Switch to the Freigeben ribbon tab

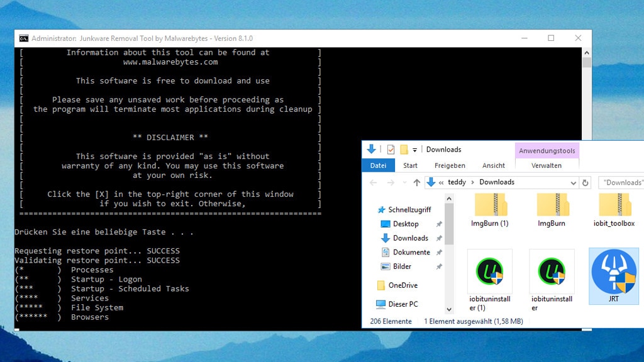point(450,165)
